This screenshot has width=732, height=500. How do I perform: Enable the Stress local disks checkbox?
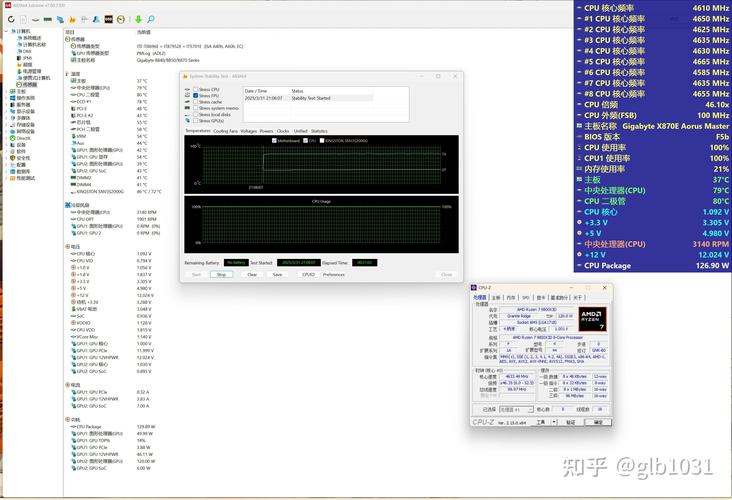[196, 114]
